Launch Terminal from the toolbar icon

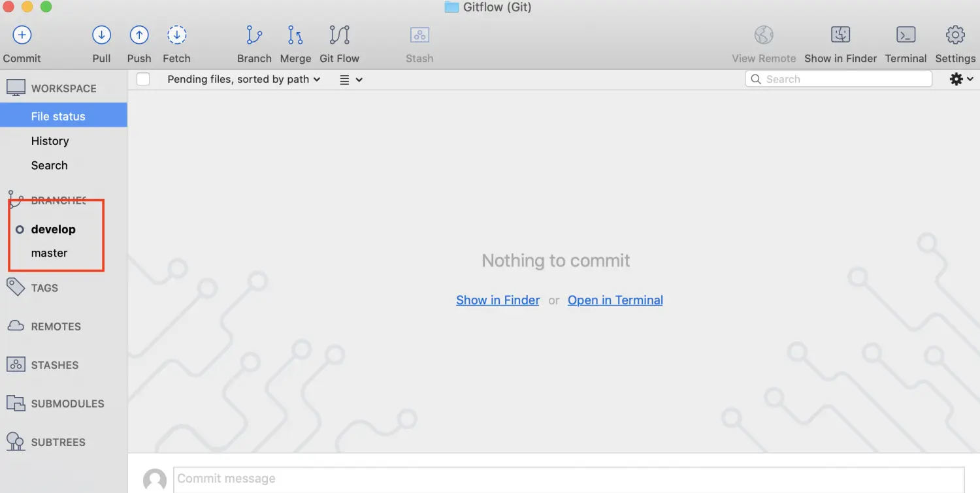tap(906, 35)
